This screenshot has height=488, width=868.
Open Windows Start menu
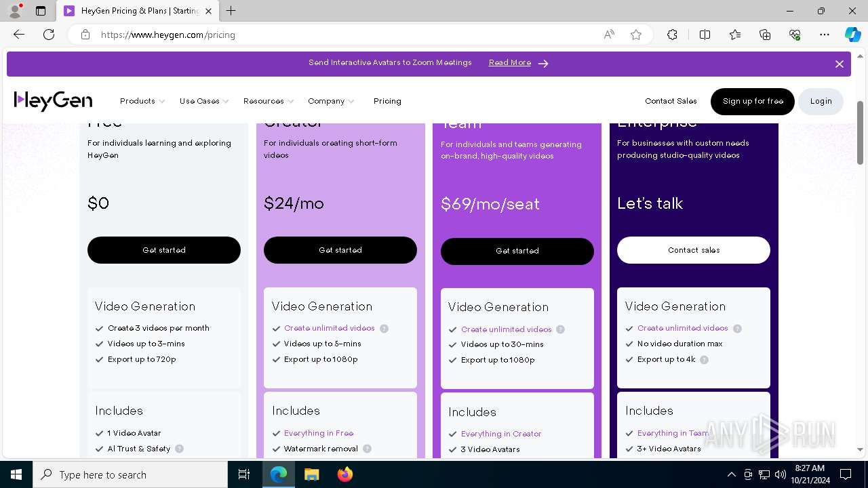click(16, 474)
